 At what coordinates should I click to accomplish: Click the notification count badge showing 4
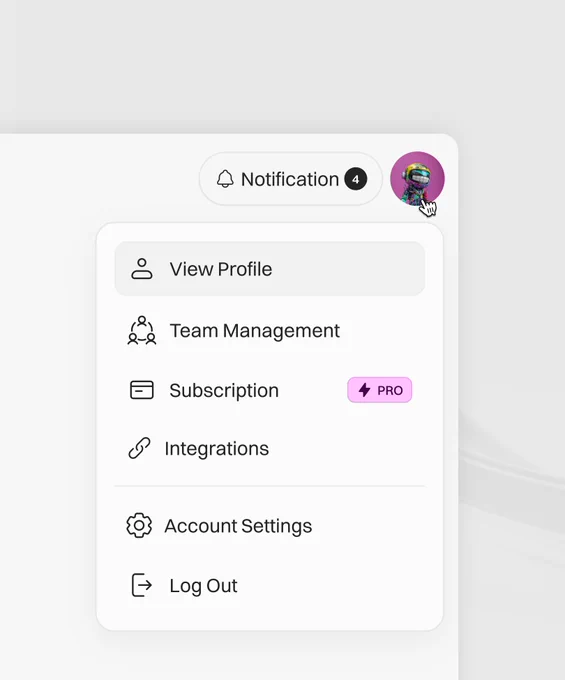point(356,179)
